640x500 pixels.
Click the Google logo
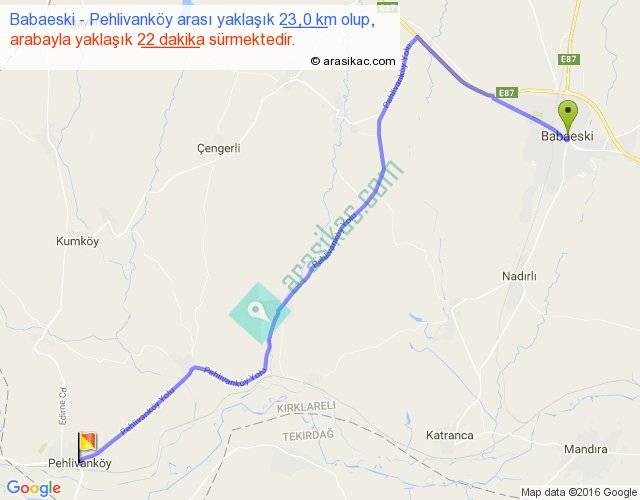[x=34, y=488]
